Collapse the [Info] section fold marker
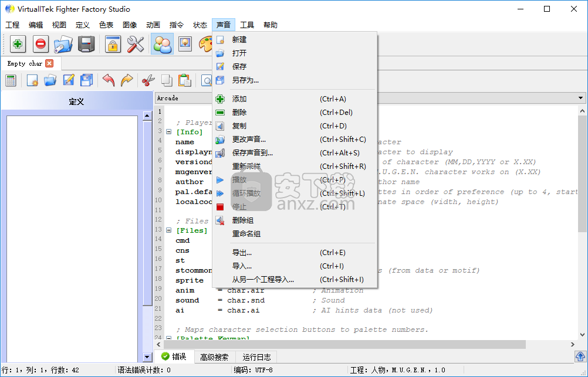The image size is (588, 377). pos(169,132)
